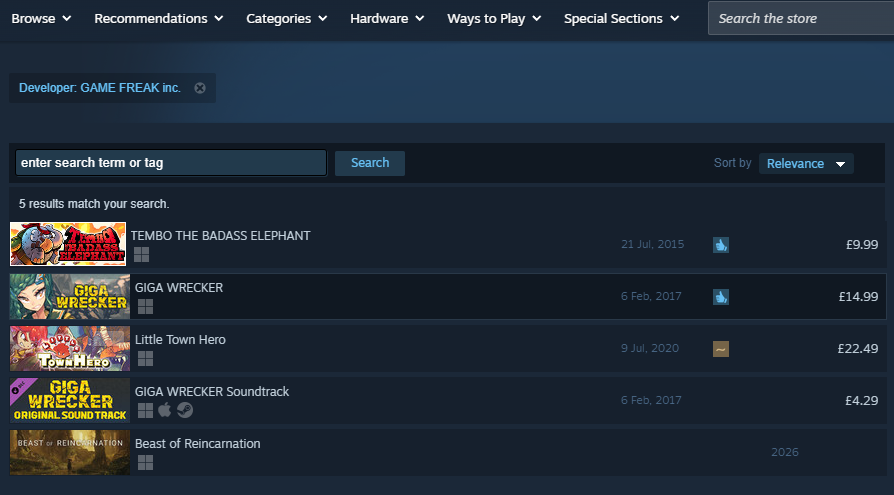Click SteamOS icon on GIGA WRECKER Soundtrack row
This screenshot has height=495, width=894.
(185, 410)
